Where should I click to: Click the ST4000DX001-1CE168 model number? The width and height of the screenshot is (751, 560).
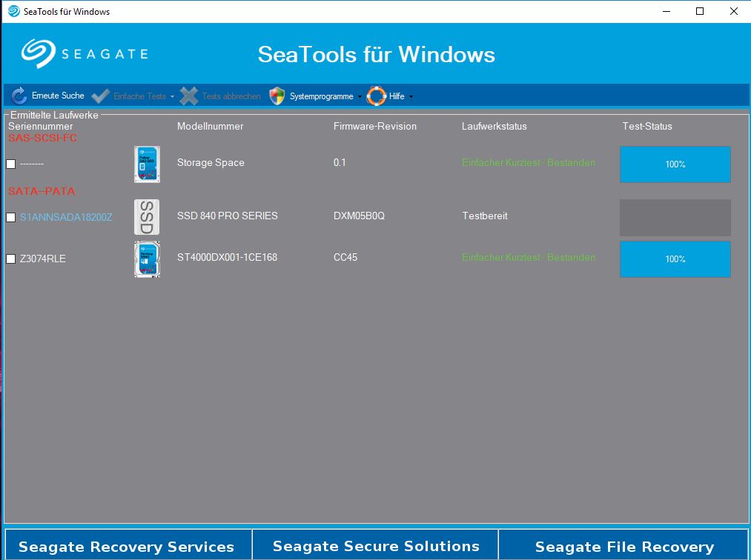click(227, 258)
